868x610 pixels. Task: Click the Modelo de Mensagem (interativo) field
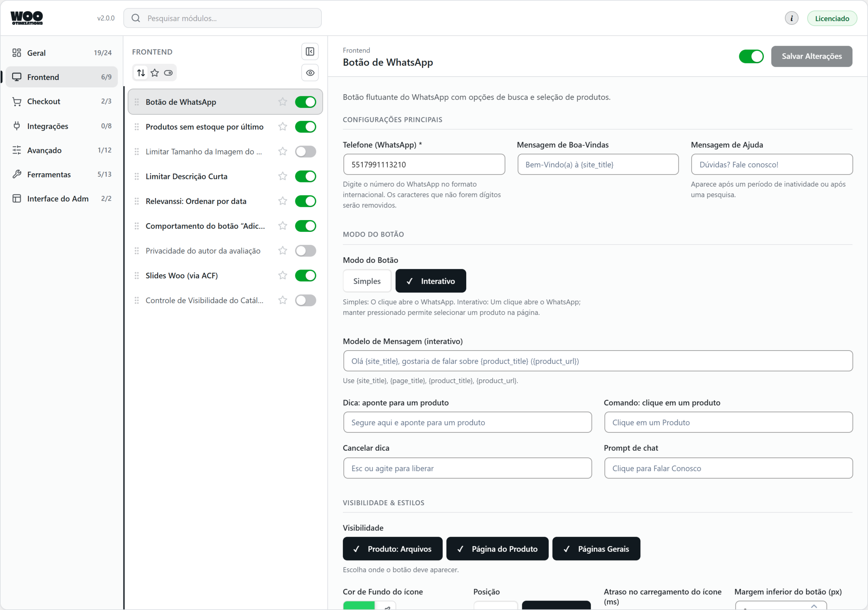pyautogui.click(x=598, y=361)
